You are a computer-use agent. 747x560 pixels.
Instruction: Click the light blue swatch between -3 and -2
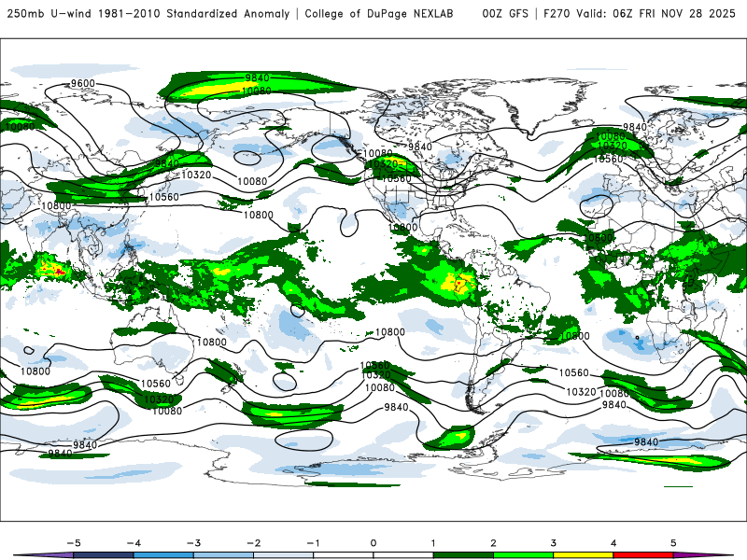(x=223, y=555)
